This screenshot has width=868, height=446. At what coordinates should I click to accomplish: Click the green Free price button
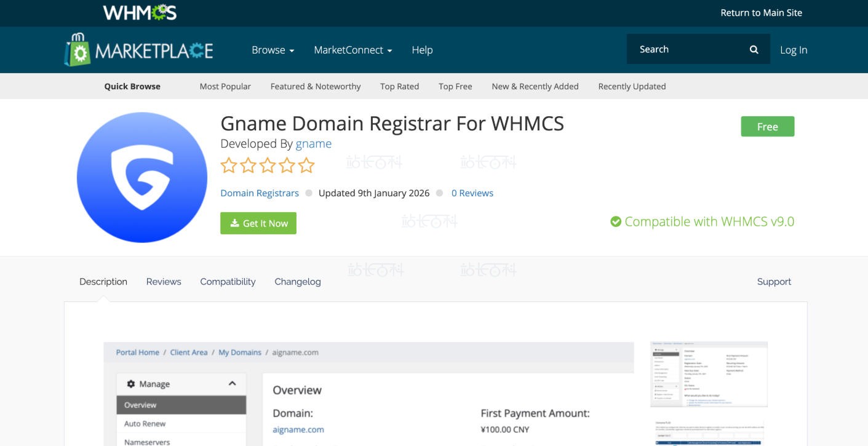768,127
